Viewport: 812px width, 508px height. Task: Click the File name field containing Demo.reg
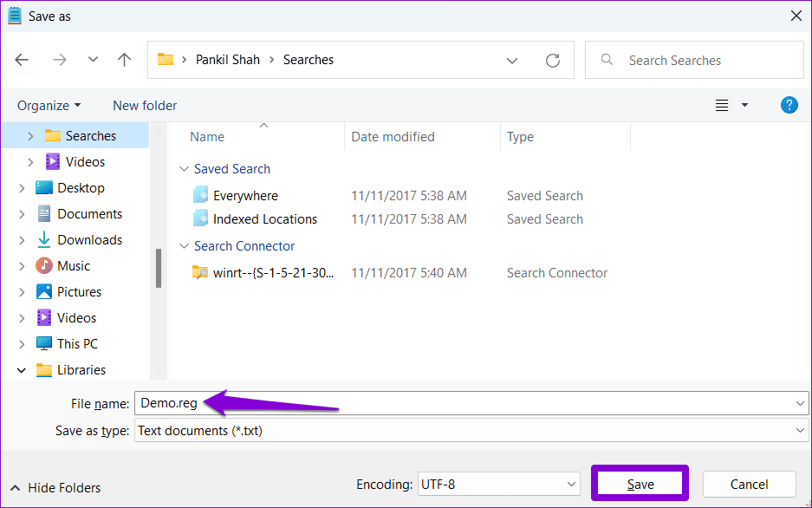[x=471, y=403]
